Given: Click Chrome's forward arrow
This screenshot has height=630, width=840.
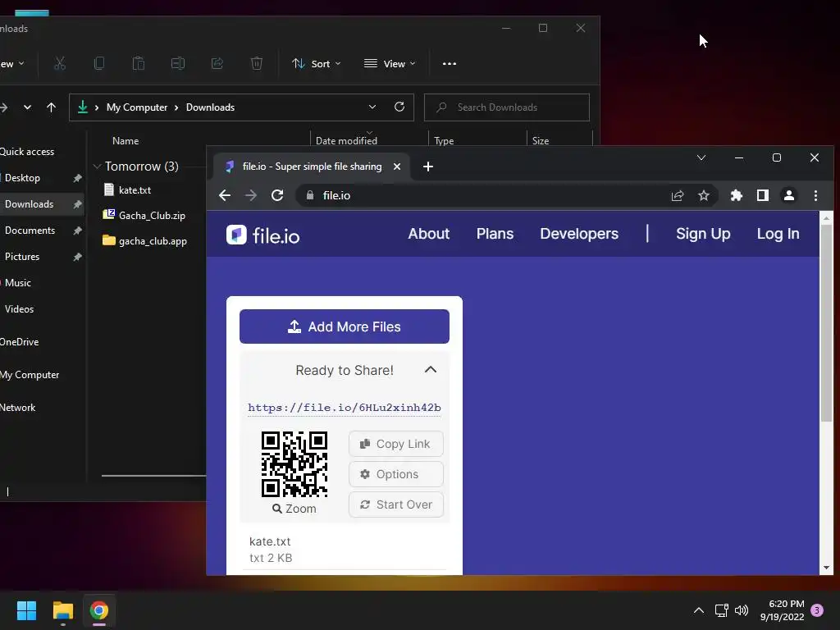Looking at the screenshot, I should 251,195.
